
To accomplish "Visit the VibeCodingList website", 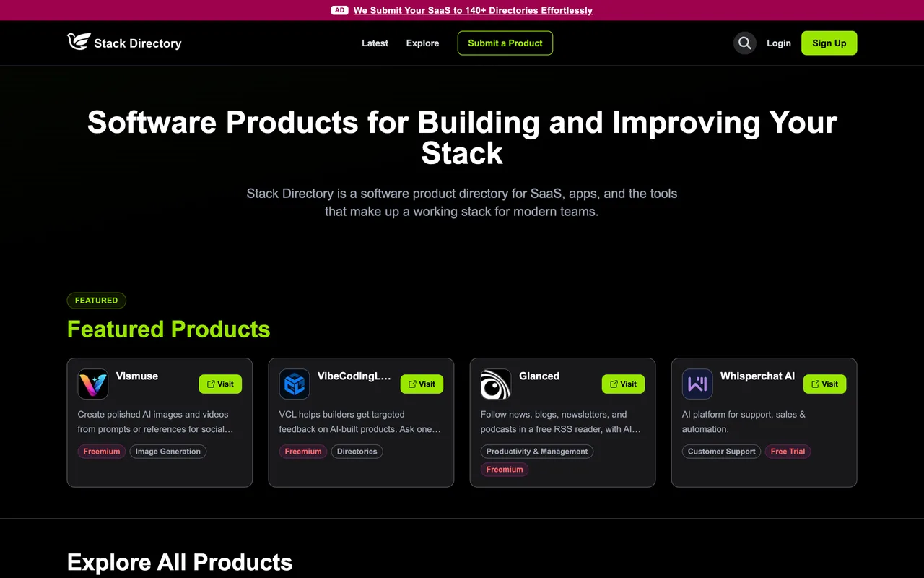I will pos(422,384).
